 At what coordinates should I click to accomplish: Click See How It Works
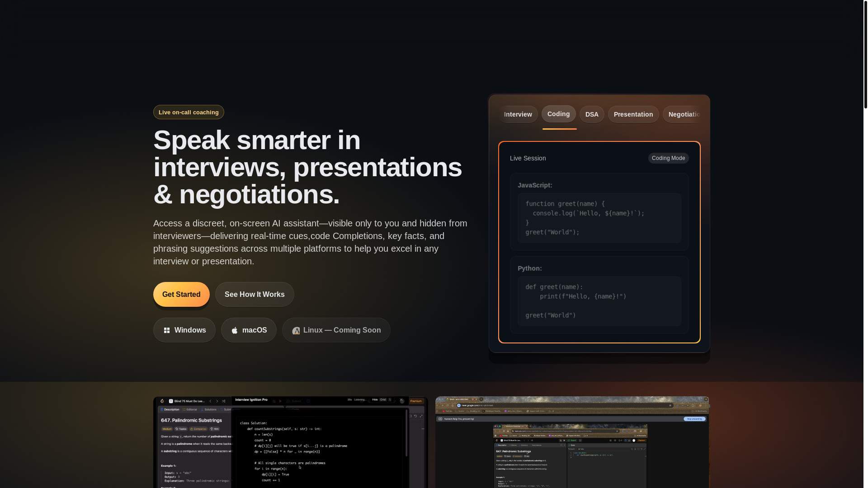coord(255,295)
